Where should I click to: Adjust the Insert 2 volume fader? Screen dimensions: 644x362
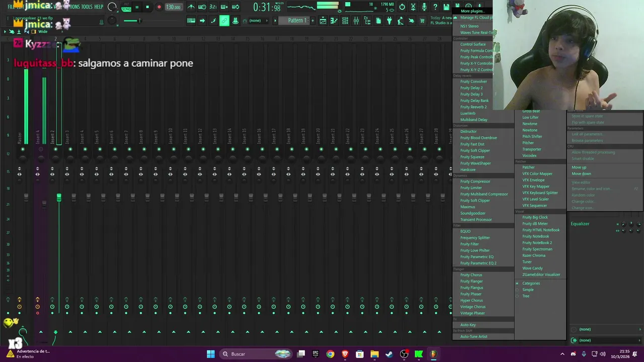(59, 198)
